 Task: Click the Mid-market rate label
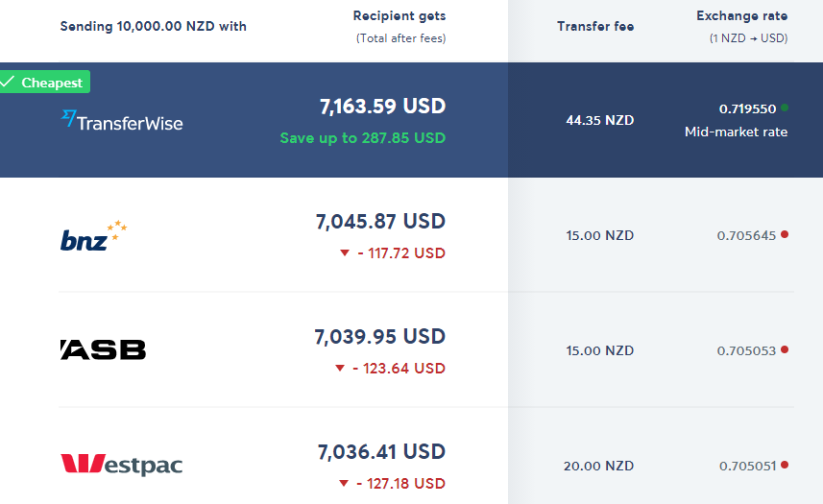coord(736,132)
